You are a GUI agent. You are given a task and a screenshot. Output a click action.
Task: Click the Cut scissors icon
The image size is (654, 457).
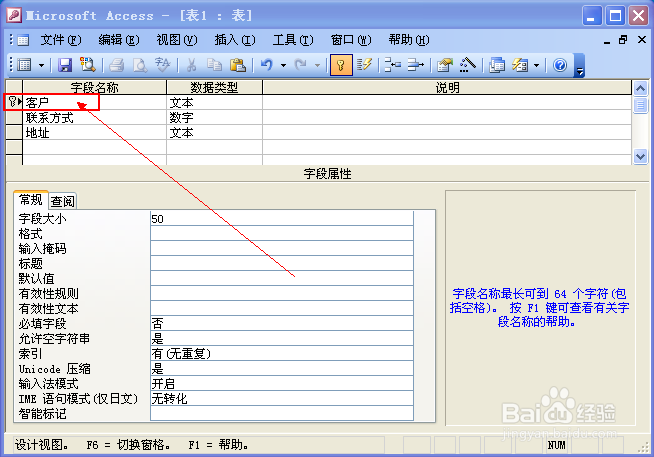[191, 65]
